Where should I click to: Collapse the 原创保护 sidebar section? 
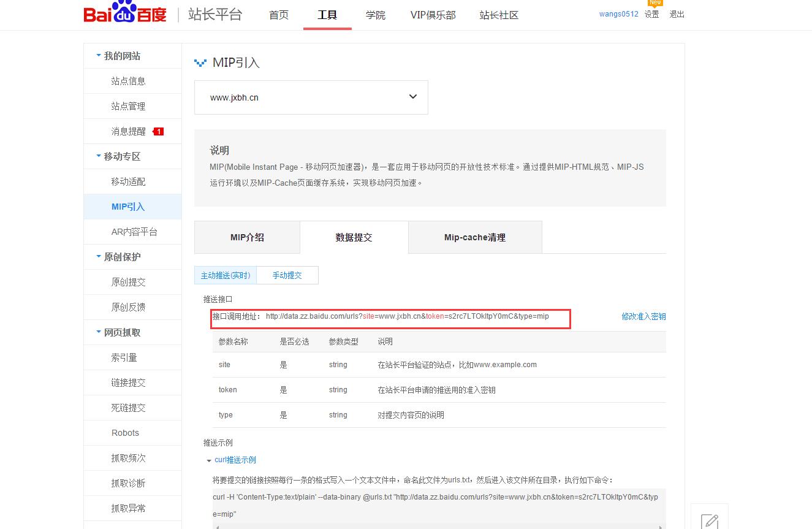(99, 257)
